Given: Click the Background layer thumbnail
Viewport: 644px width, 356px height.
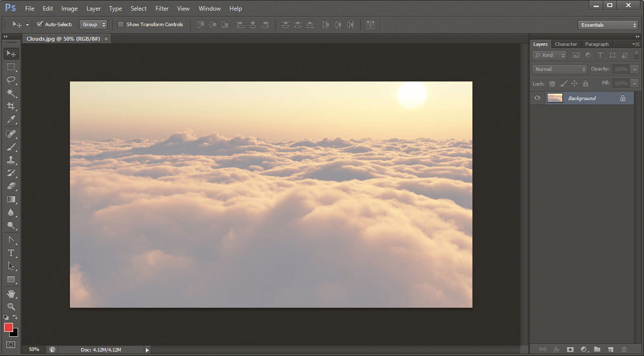Looking at the screenshot, I should (555, 98).
